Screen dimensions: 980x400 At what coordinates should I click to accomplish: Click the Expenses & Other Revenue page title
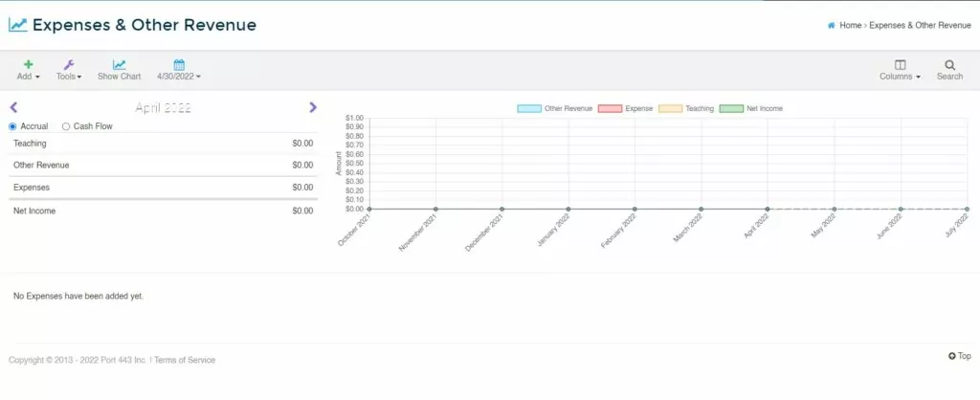point(145,25)
